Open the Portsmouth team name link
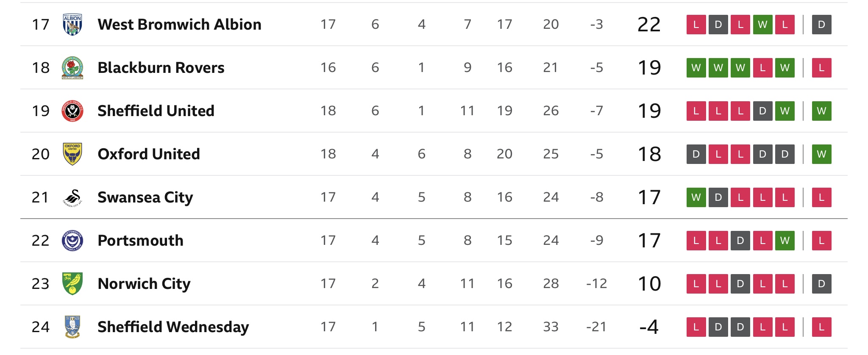Image resolution: width=868 pixels, height=355 pixels. [141, 241]
